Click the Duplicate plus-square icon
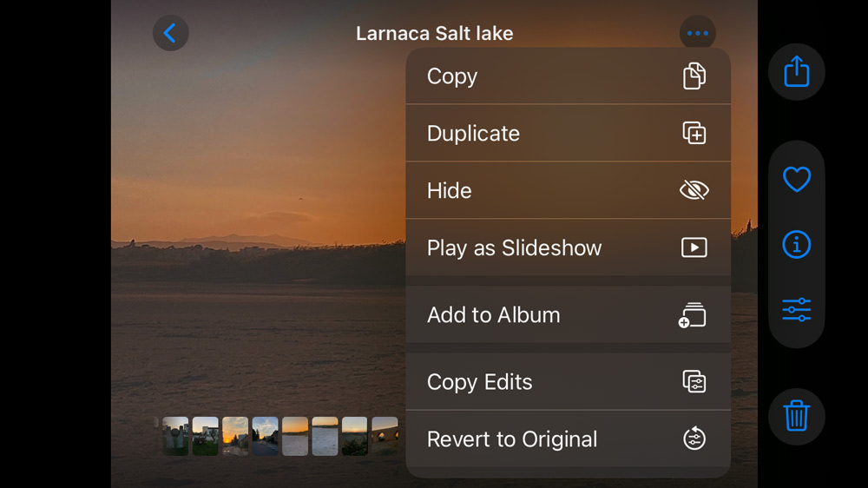 tap(694, 134)
